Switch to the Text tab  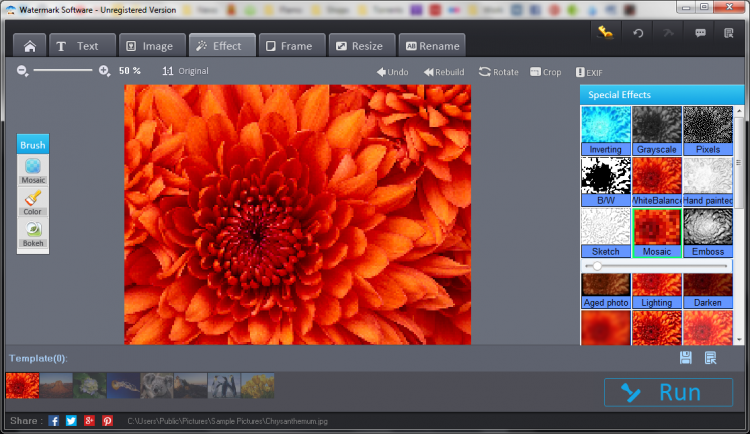coord(77,46)
